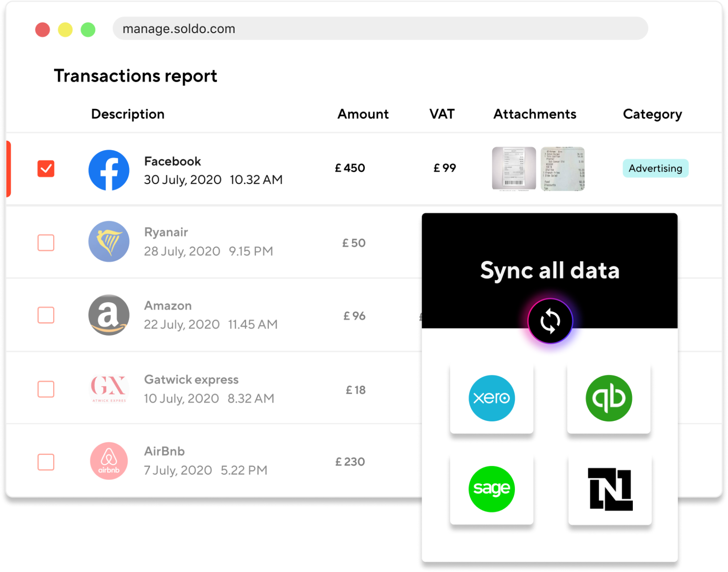Click the Amazon transaction name
The image size is (728, 572).
pyautogui.click(x=168, y=306)
